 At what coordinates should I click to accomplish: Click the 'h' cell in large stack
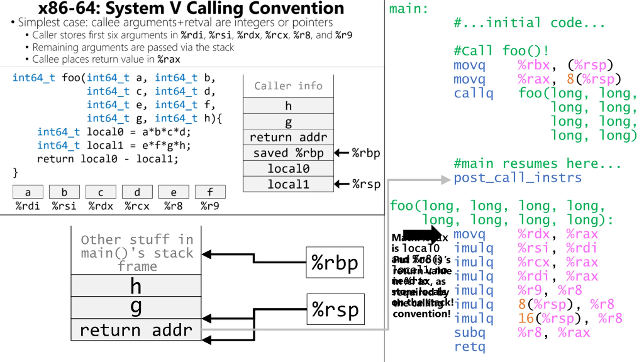(x=136, y=286)
